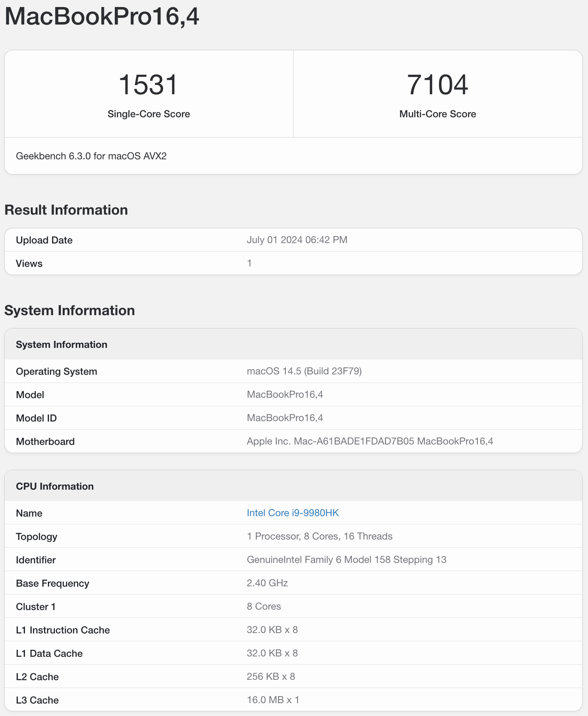The image size is (588, 716).
Task: Click the Topology label
Action: click(x=37, y=537)
